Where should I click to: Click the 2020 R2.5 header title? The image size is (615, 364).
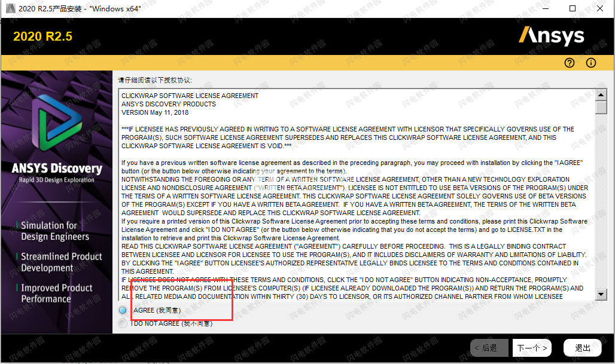42,36
